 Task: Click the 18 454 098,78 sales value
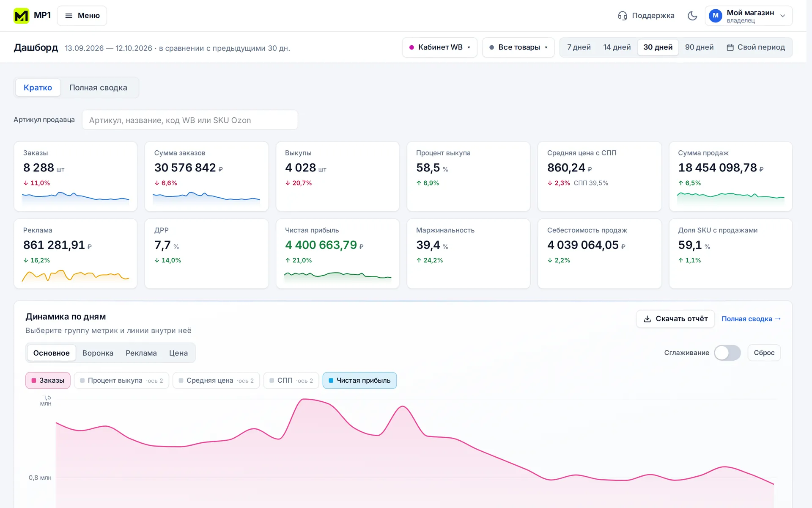point(717,168)
